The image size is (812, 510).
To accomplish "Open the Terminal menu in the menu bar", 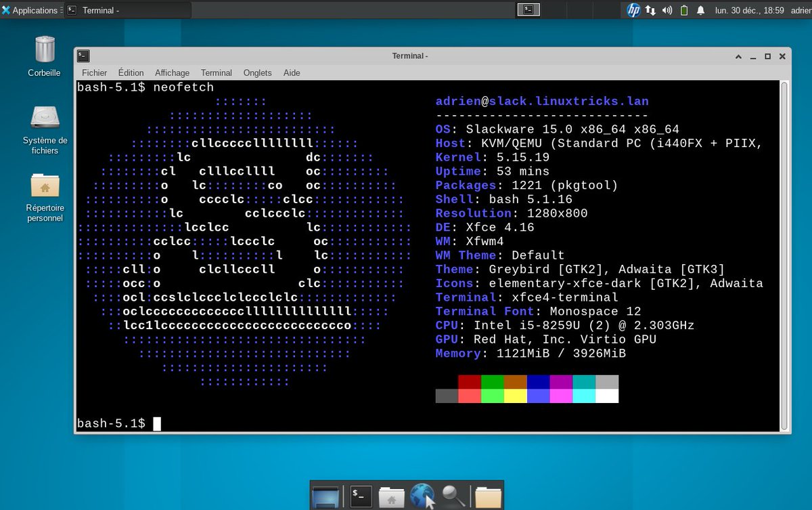I will coord(216,72).
